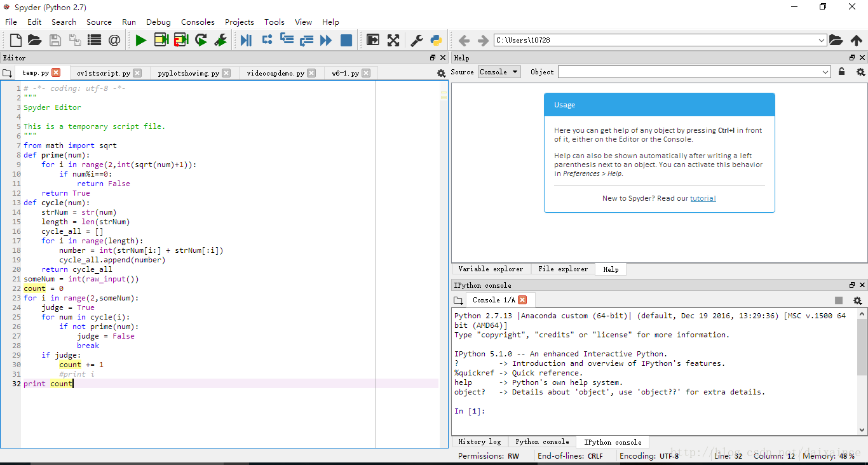Image resolution: width=868 pixels, height=465 pixels.
Task: Click line 32 'print count' in editor
Action: 48,384
